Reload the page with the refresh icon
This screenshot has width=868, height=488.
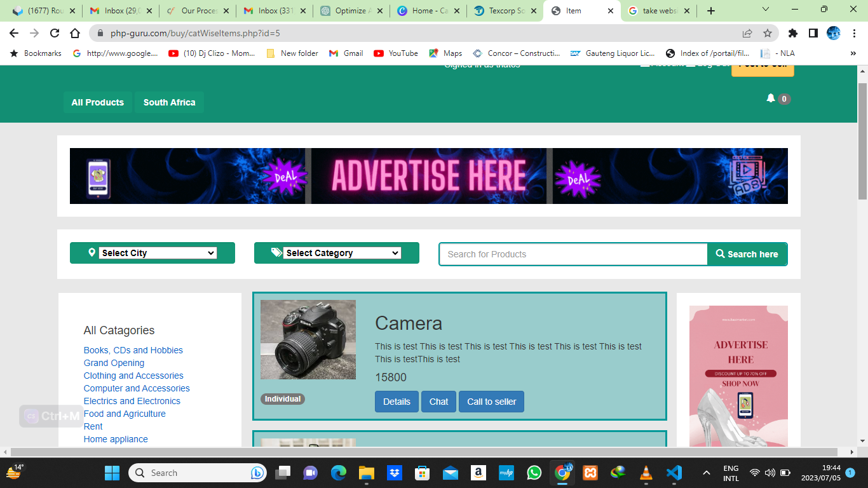click(x=55, y=33)
